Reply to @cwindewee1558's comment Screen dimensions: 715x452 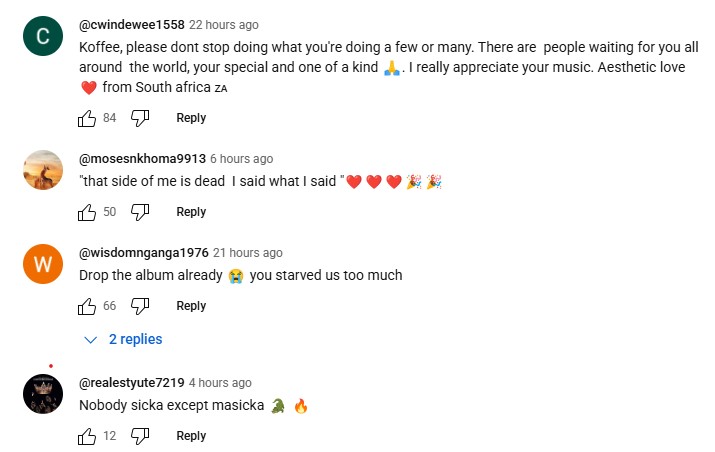click(191, 118)
